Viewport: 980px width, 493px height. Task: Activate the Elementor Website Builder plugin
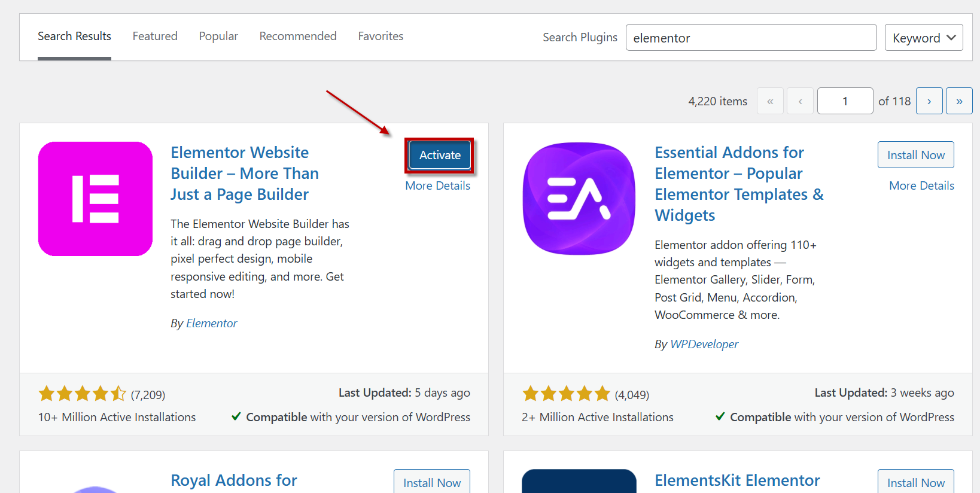click(x=440, y=156)
